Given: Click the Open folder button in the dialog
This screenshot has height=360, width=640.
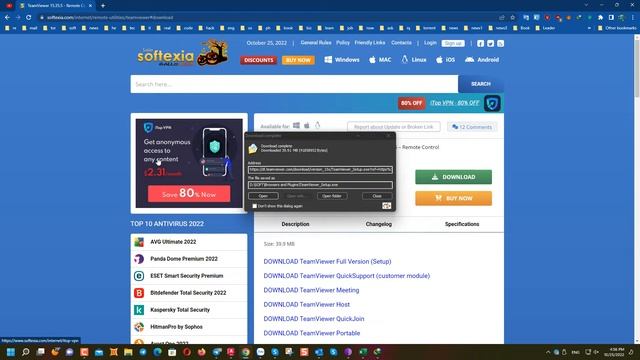Looking at the screenshot, I should (332, 196).
